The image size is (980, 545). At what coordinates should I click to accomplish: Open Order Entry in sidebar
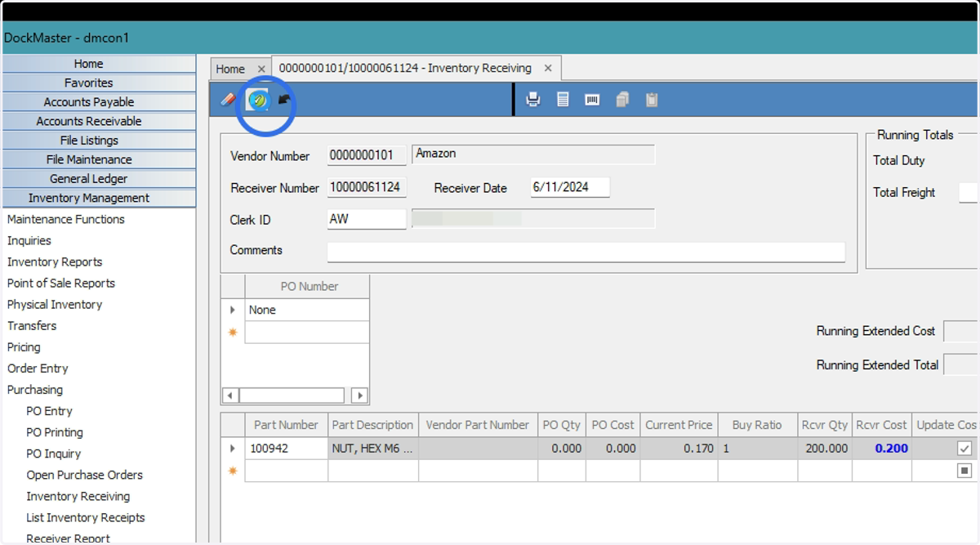pyautogui.click(x=38, y=369)
